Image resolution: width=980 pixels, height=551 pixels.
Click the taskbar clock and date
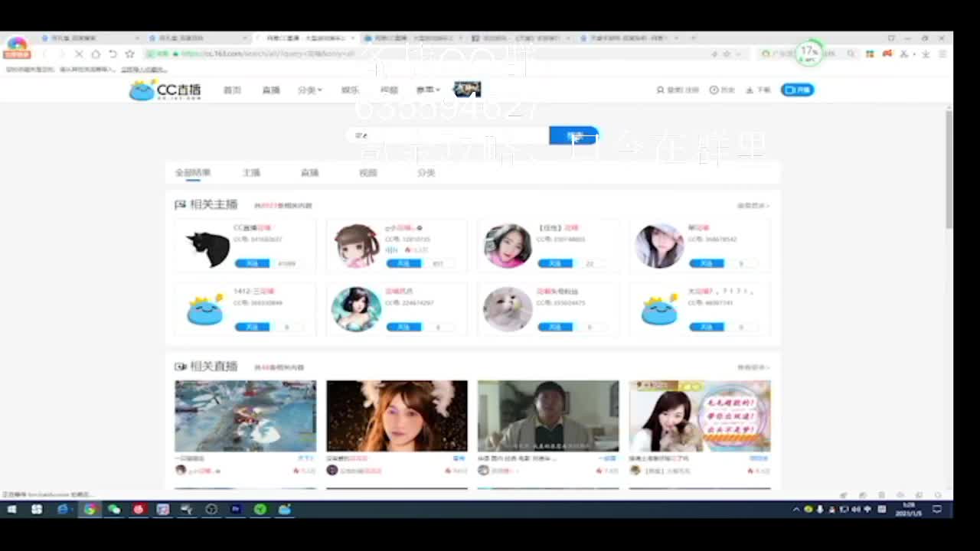tap(909, 509)
